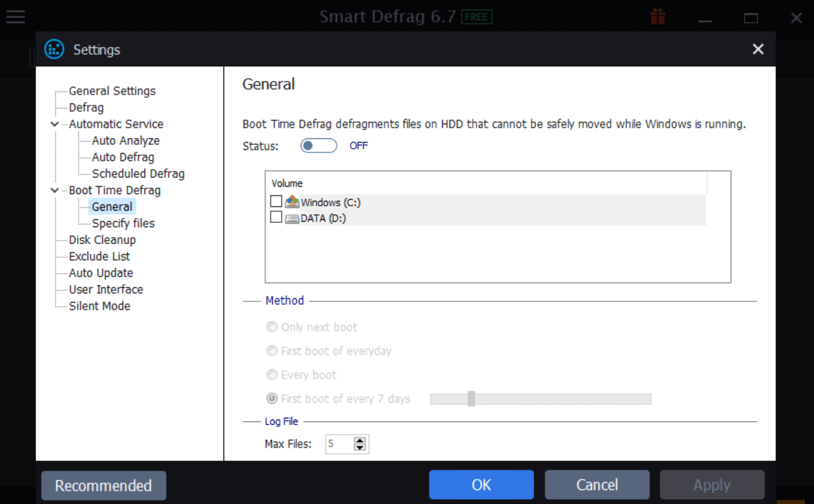Open the hamburger menu
Viewport: 814px width, 504px height.
click(15, 17)
